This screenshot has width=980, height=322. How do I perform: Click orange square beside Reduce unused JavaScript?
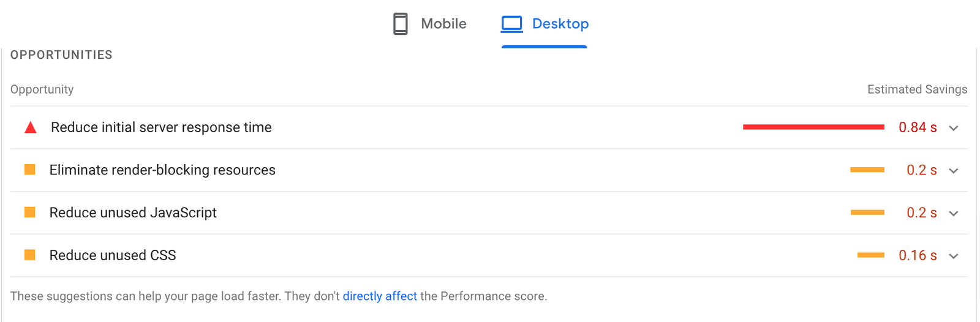(x=29, y=212)
